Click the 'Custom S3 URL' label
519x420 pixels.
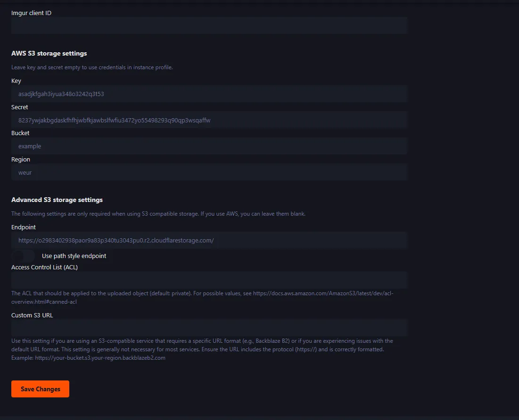[x=32, y=315]
